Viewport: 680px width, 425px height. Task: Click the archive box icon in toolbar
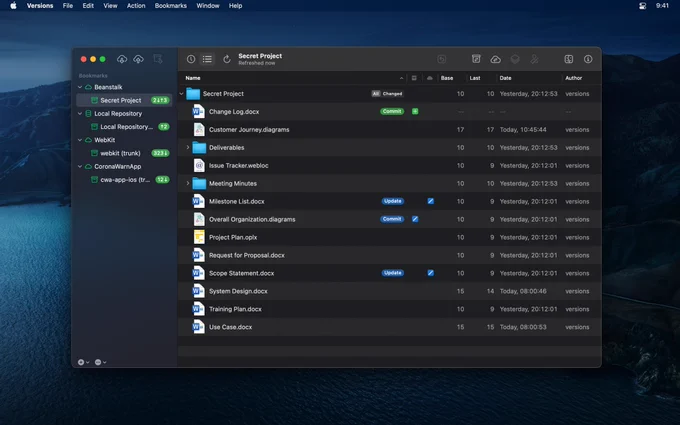click(476, 59)
